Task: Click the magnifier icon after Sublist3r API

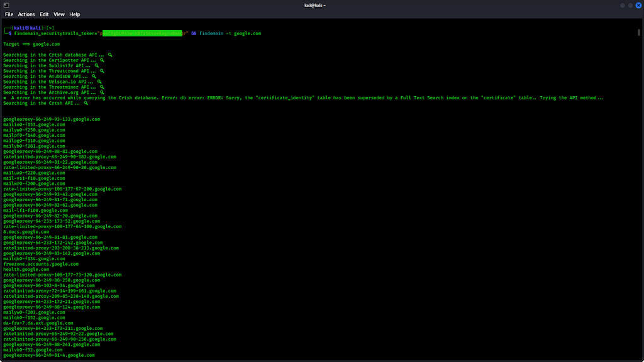Action: coord(96,65)
